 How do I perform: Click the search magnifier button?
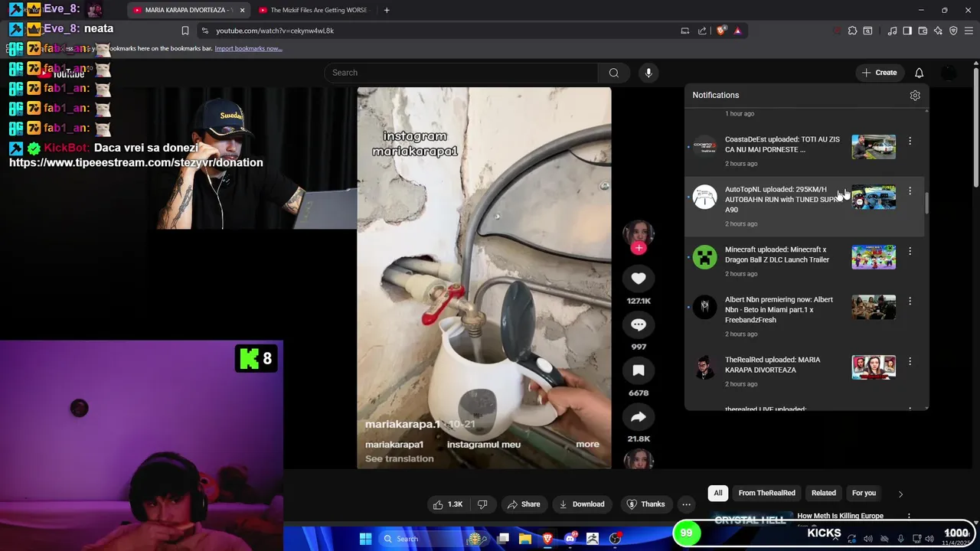(x=613, y=73)
